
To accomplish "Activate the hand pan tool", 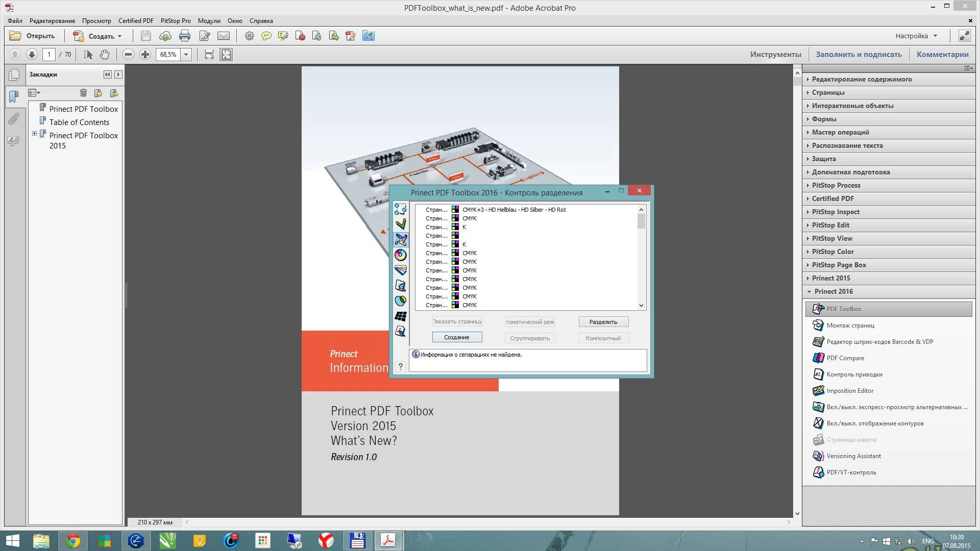I will click(105, 54).
